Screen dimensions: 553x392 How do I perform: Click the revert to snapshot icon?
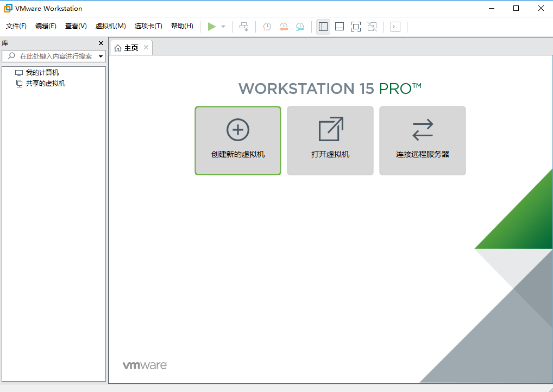coord(284,27)
